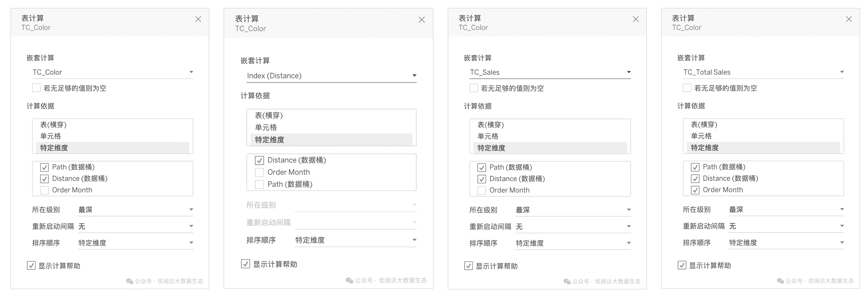
Task: Select 特定维度 in nested TC_Color dialog
Action: (113, 148)
